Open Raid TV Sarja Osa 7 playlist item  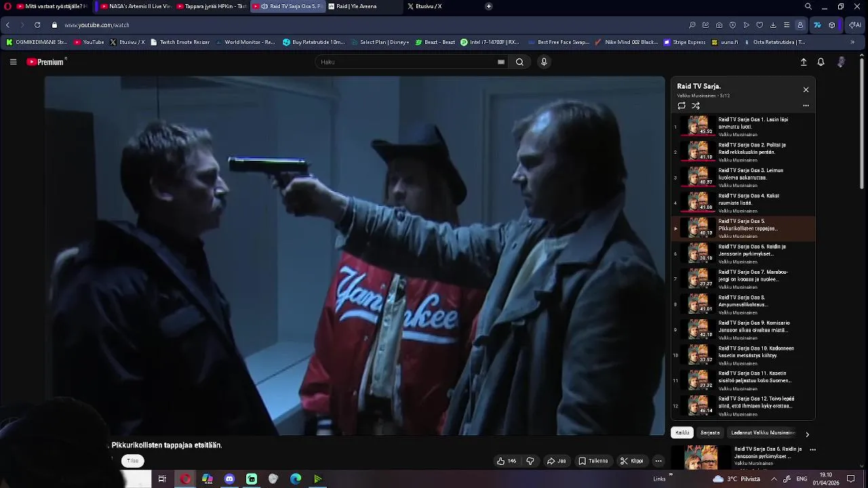click(x=743, y=279)
